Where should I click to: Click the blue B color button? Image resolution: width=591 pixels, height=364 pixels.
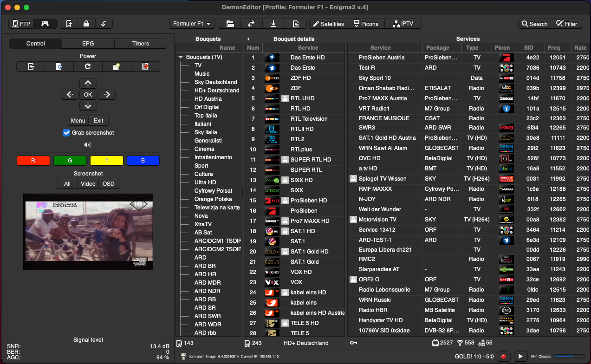pos(143,161)
